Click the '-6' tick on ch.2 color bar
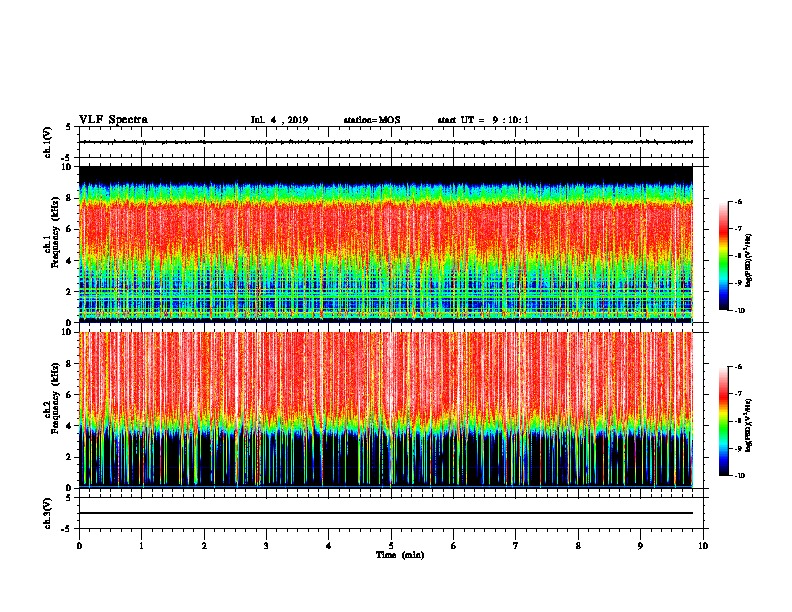Image resolution: width=792 pixels, height=612 pixels. pos(738,367)
